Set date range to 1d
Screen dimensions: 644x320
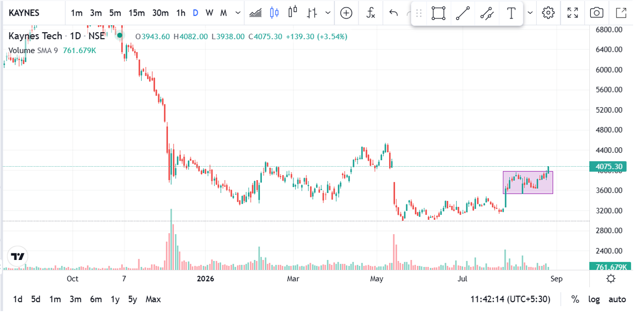point(18,299)
